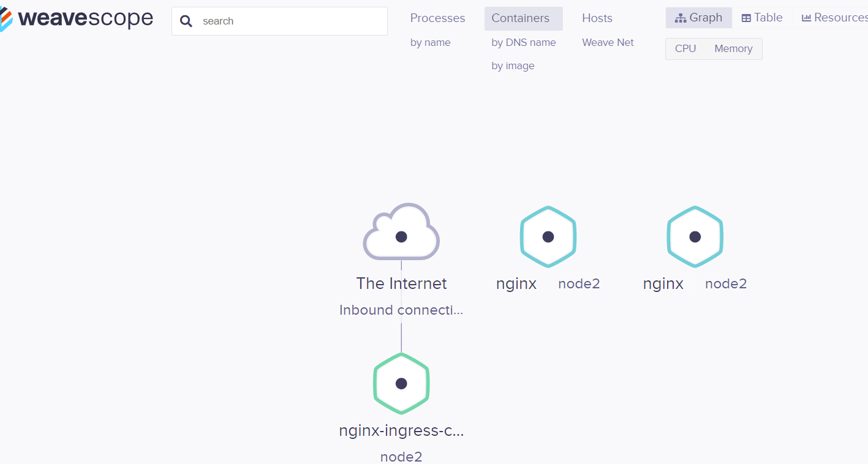Click the Weave Scope logo
The image size is (868, 464).
77,18
